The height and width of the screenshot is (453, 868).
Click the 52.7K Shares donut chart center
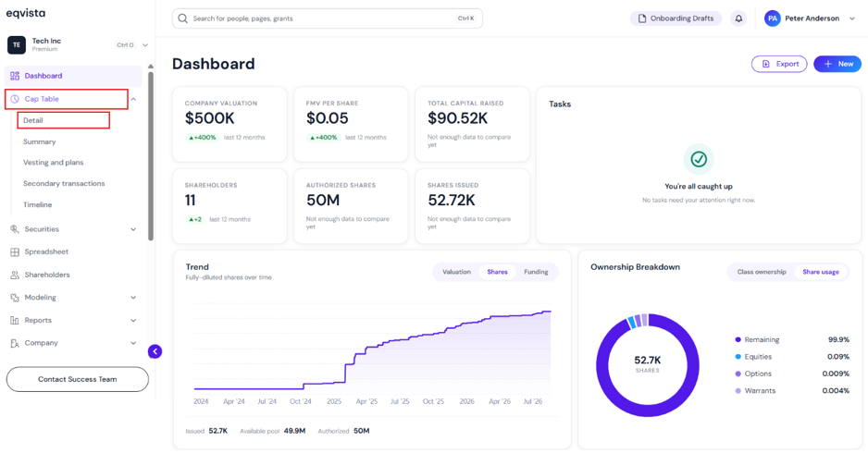(647, 364)
